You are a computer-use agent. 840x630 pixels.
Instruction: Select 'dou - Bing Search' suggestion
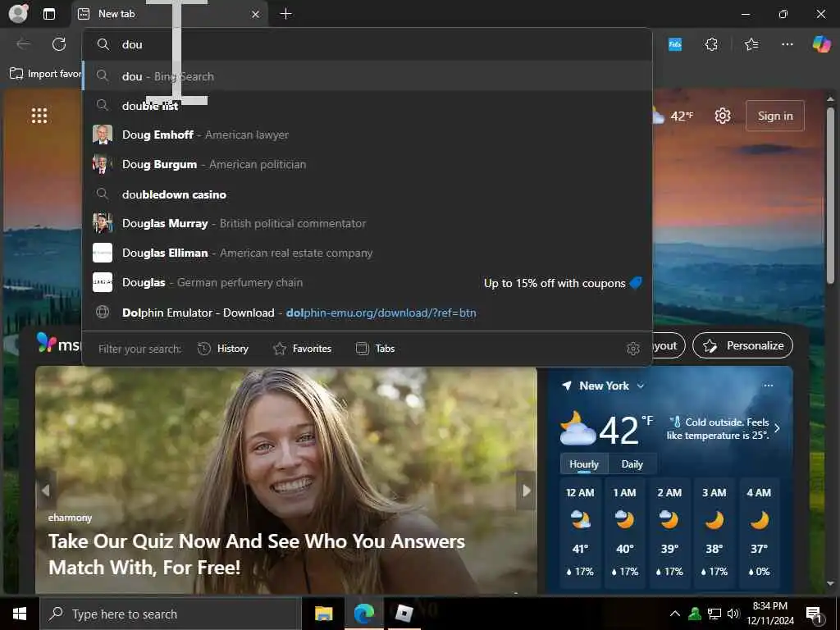(x=367, y=76)
